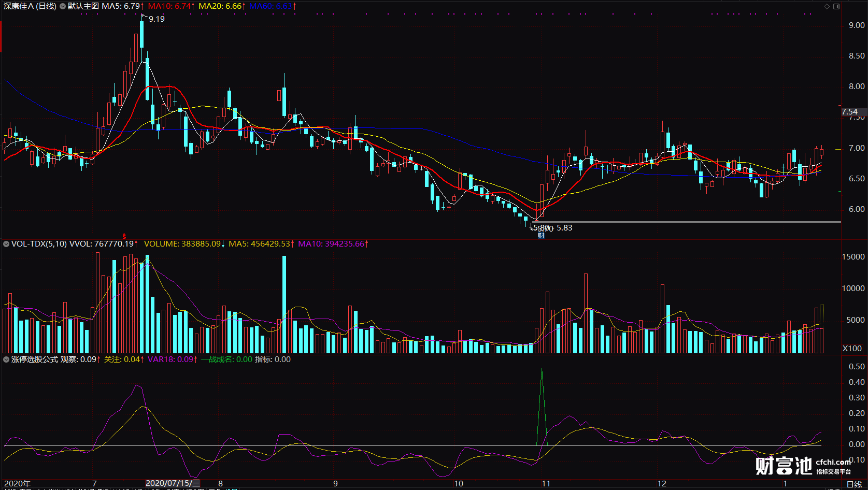Image resolution: width=868 pixels, height=490 pixels.
Task: Click the red MA10 moving average label
Action: [x=171, y=6]
